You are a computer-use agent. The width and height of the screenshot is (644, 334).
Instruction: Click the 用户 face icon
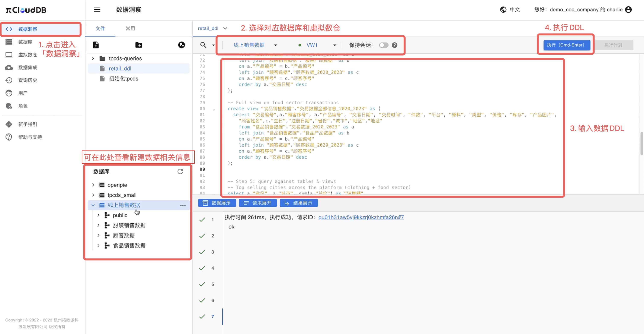click(9, 93)
